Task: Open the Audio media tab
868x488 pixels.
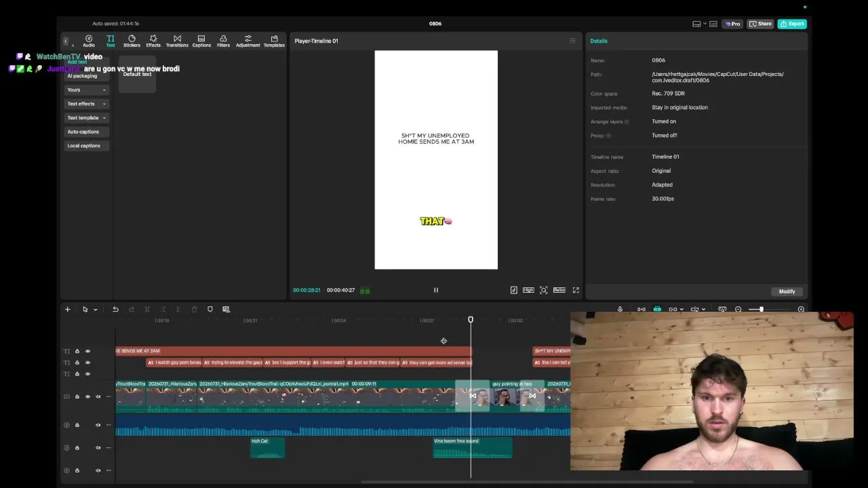Action: pyautogui.click(x=89, y=41)
